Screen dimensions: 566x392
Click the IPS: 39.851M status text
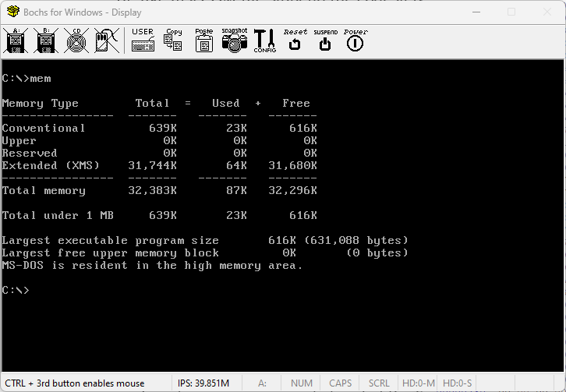click(x=203, y=383)
